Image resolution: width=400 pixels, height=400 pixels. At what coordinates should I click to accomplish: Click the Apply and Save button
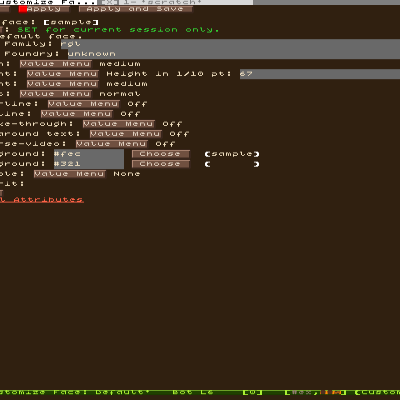coord(135,9)
